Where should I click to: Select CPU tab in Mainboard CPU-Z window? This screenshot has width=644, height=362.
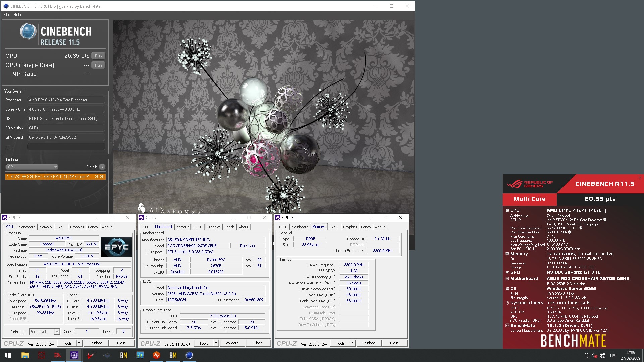[146, 227]
